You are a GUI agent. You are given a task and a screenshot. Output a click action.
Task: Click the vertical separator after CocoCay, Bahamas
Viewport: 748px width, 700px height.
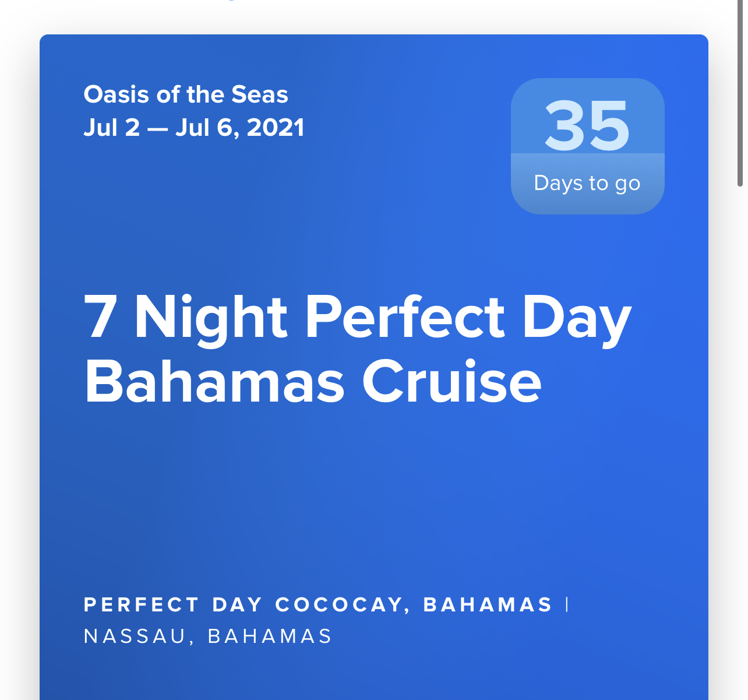[567, 604]
